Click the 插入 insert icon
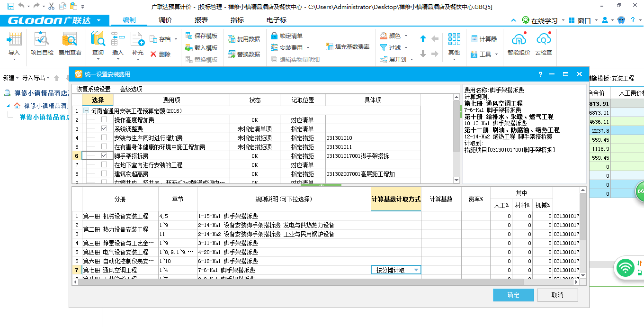The height and width of the screenshot is (327, 644). (118, 39)
